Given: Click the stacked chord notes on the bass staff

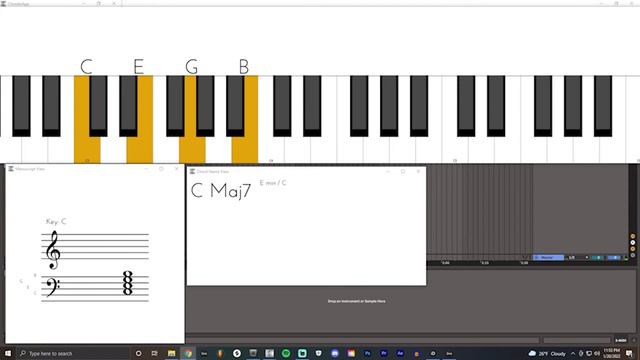Looking at the screenshot, I should tap(128, 283).
